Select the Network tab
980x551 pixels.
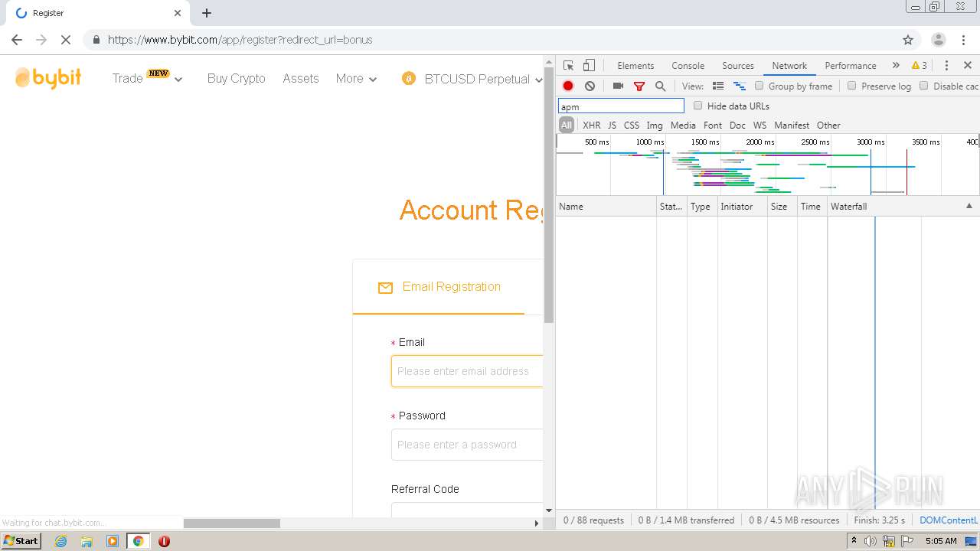click(789, 66)
